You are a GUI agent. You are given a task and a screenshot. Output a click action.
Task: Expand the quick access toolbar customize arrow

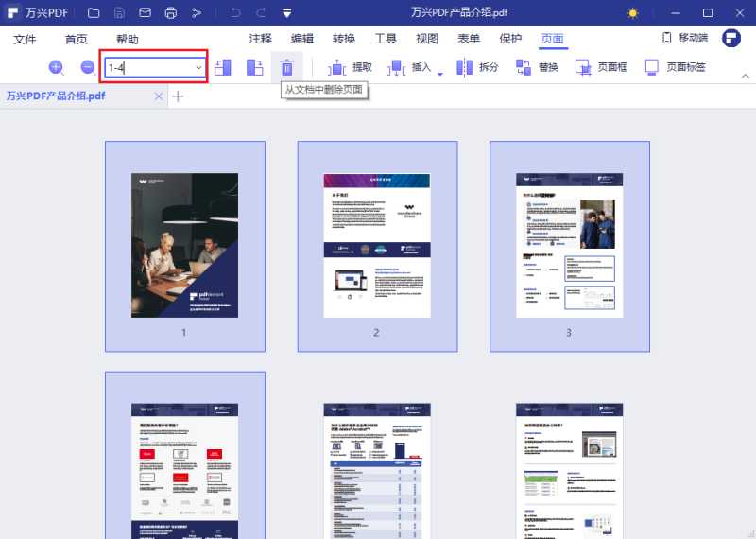286,13
